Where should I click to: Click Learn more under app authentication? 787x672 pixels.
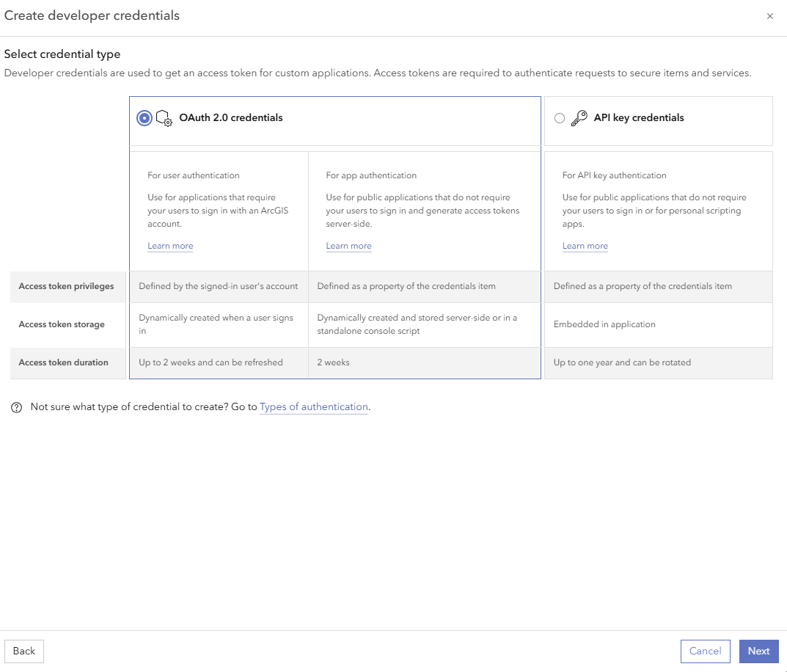[348, 246]
